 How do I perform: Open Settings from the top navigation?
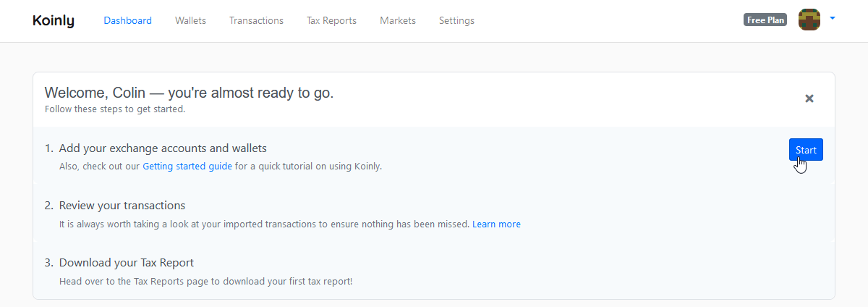tap(456, 20)
